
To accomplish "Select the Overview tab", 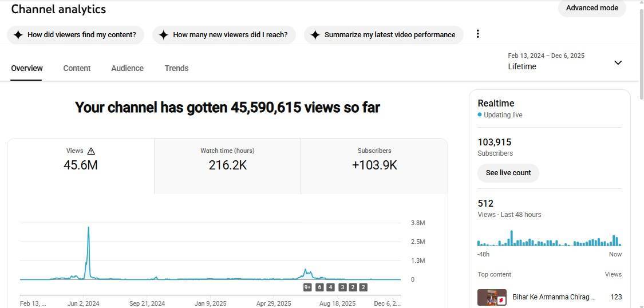I will coord(26,68).
